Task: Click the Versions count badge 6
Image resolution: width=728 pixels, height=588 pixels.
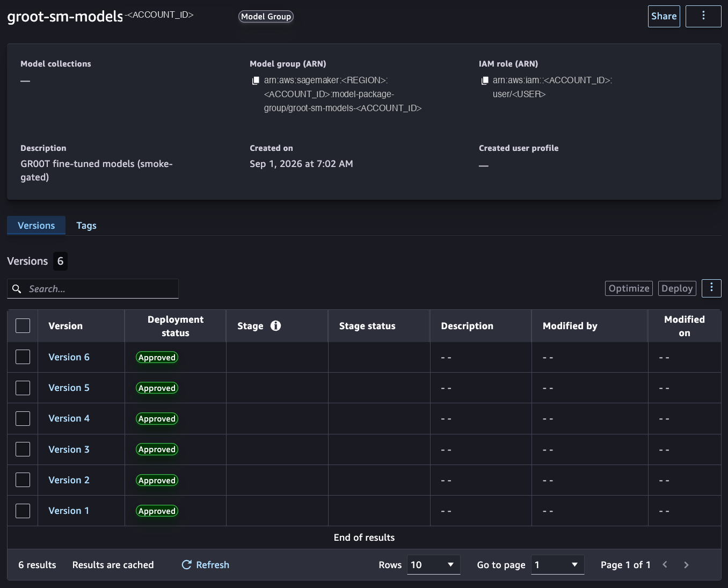Action: [60, 261]
